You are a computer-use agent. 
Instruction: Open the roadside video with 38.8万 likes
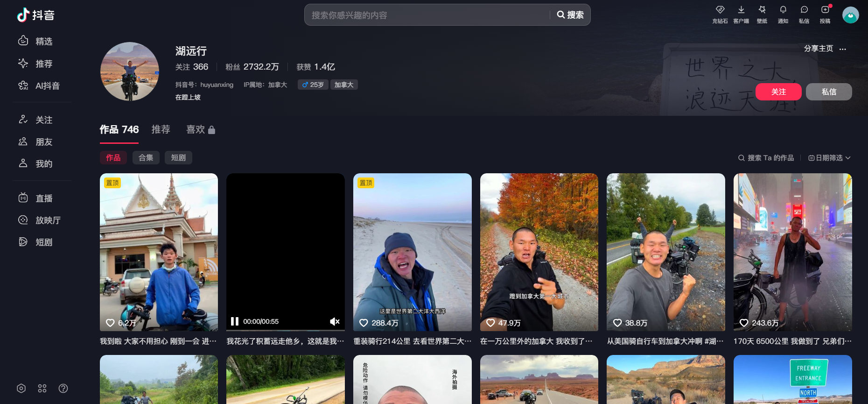click(x=666, y=252)
